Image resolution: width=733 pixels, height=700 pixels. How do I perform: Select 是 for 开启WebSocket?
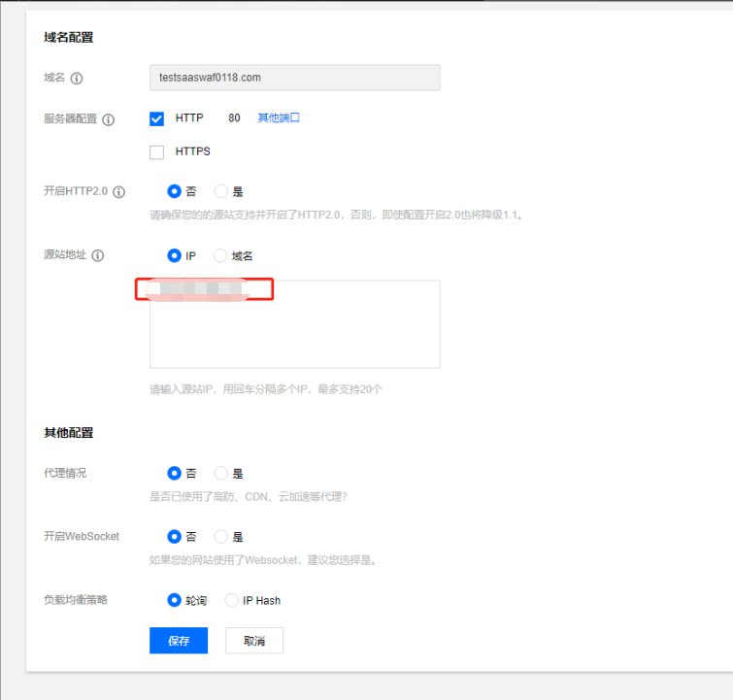click(220, 536)
